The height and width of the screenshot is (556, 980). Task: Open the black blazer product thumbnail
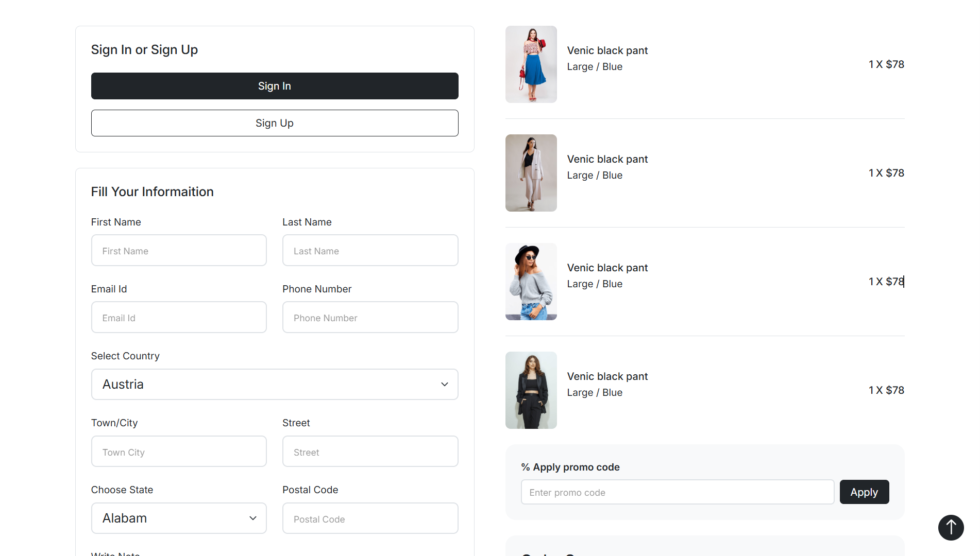click(531, 390)
